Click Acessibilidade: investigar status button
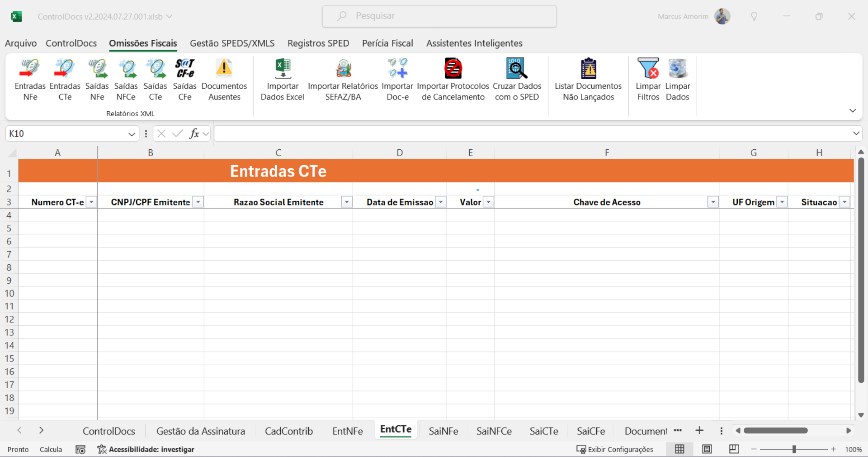The width and height of the screenshot is (868, 457). click(x=146, y=449)
